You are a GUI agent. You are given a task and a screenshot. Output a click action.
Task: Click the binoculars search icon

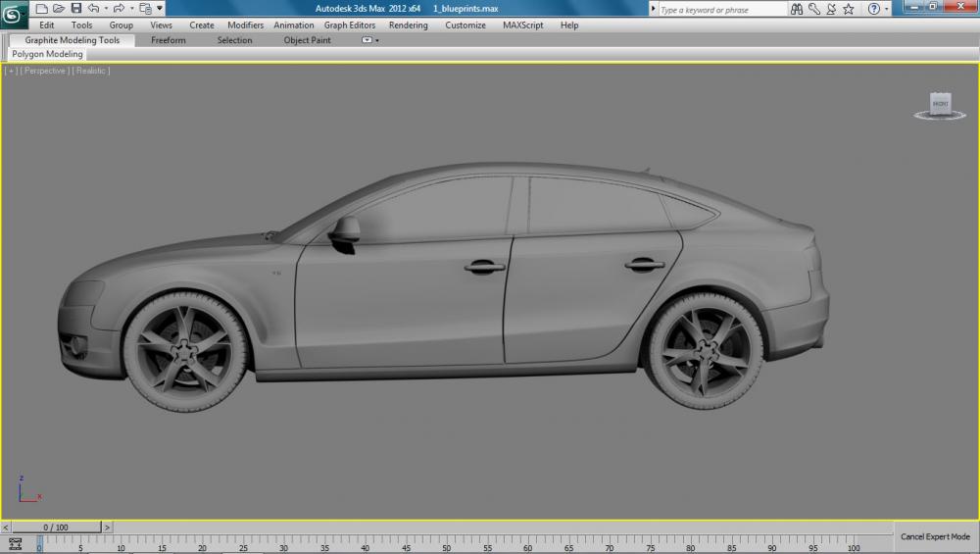point(798,10)
